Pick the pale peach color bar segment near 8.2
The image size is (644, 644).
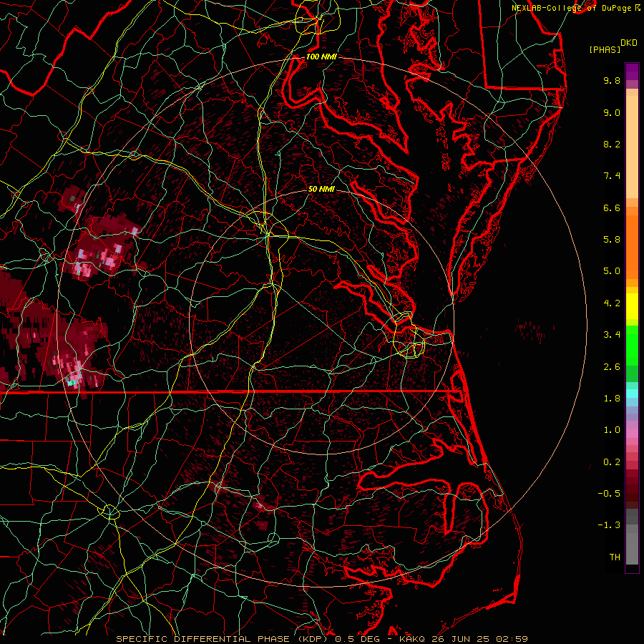pos(632,147)
